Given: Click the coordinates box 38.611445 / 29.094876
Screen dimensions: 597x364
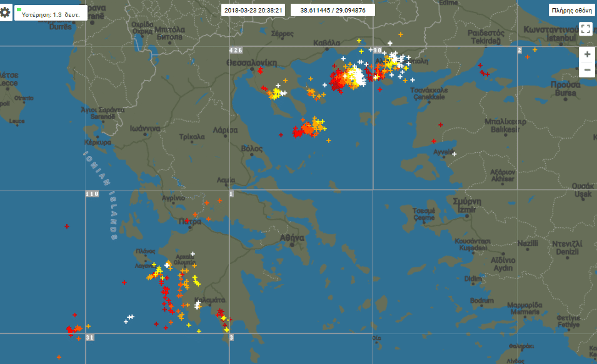Looking at the screenshot, I should pos(333,10).
